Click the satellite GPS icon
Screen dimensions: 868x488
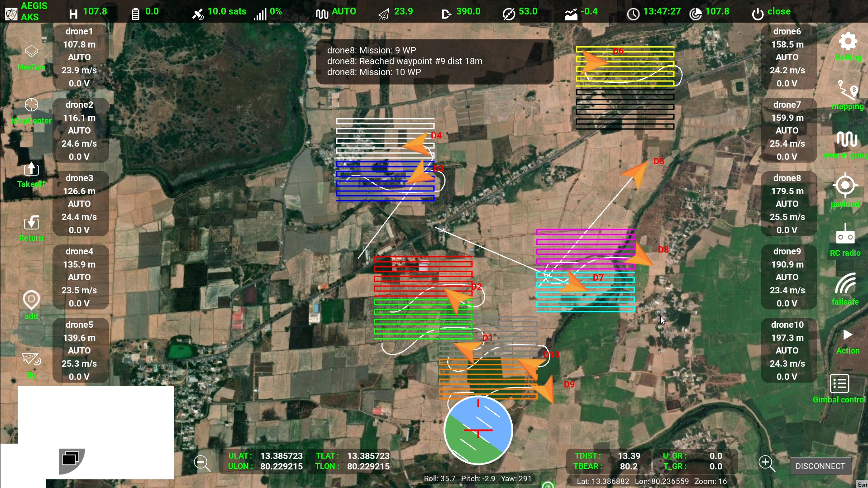(198, 14)
